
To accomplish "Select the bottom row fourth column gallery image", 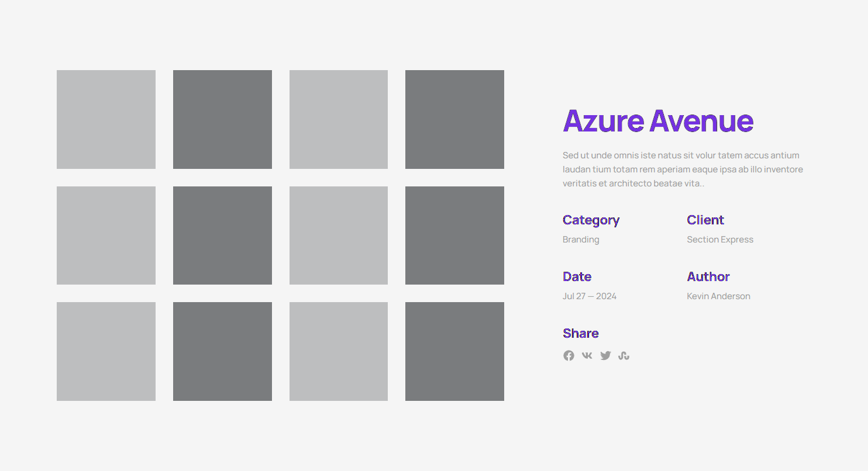I will tap(454, 351).
